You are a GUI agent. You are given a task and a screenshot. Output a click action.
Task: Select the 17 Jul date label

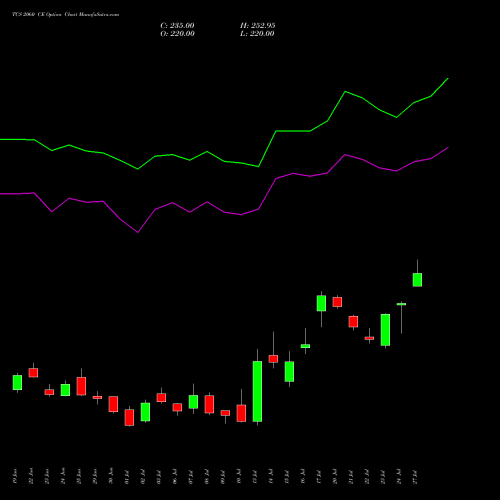319,477
